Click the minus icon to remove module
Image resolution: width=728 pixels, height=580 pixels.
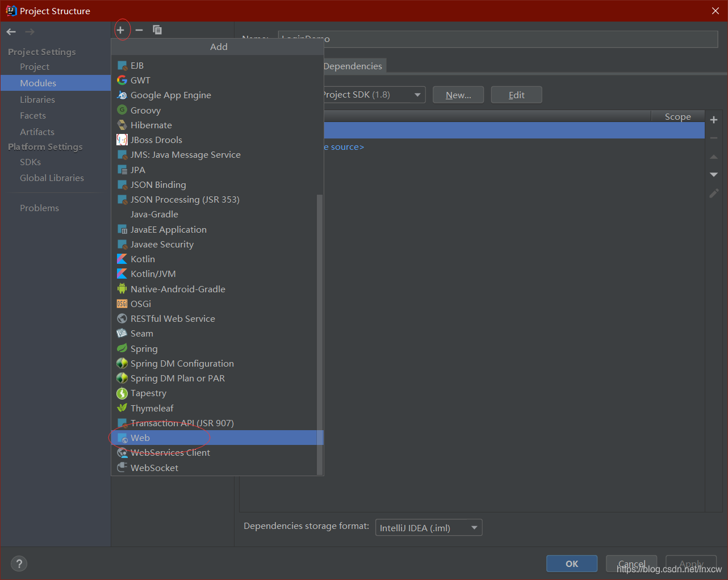click(139, 30)
